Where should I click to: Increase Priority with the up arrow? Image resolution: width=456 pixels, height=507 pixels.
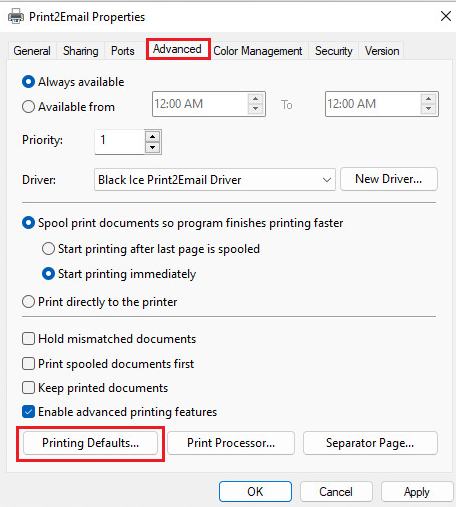[x=153, y=136]
